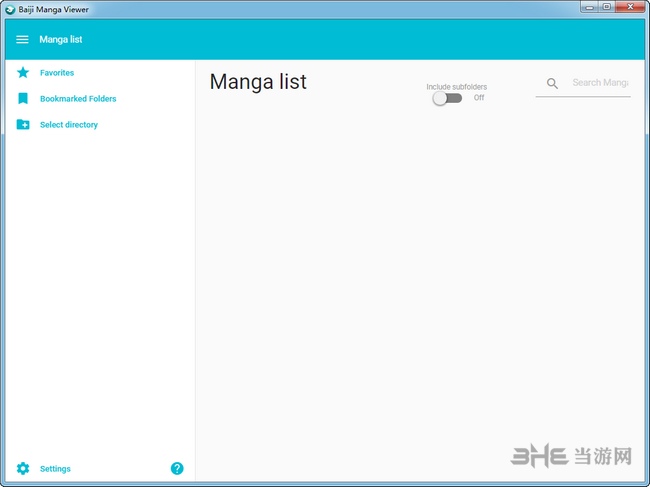Open help via the question mark icon
The width and height of the screenshot is (650, 487).
click(177, 468)
